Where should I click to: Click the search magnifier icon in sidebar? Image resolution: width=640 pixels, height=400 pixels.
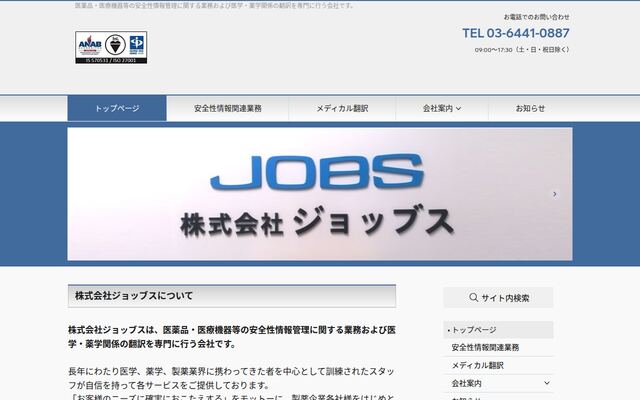tap(473, 298)
